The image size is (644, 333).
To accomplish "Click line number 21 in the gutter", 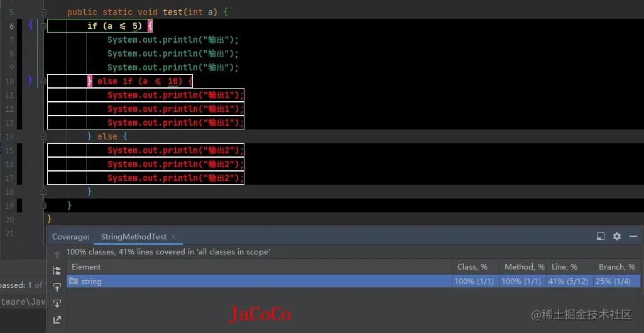I will click(9, 233).
